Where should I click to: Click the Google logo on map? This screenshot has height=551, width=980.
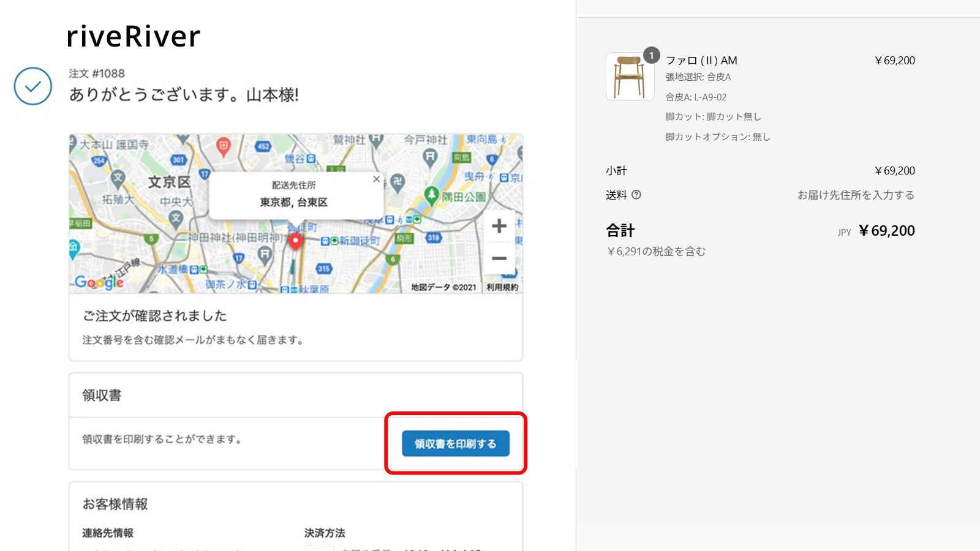coord(99,282)
